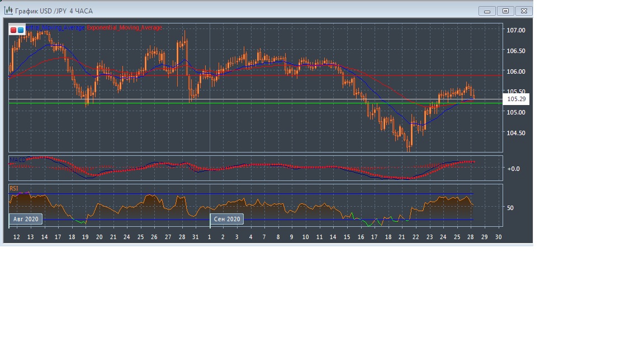Close the USD/JPY chart window
The image size is (644, 362).
[x=524, y=11]
